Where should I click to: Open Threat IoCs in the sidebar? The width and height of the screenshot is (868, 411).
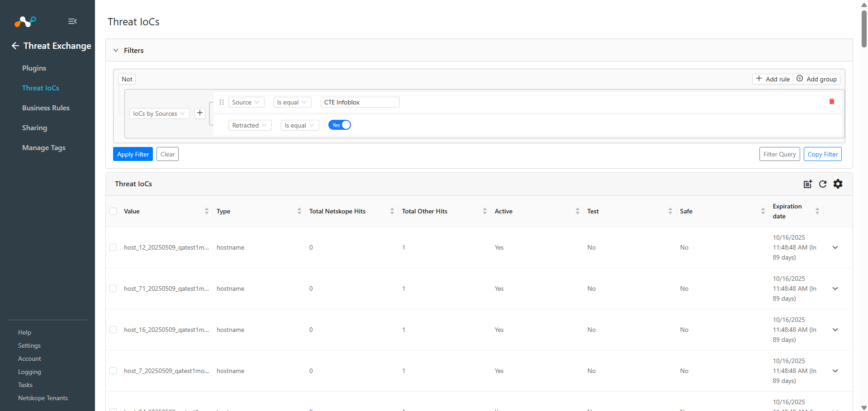(41, 88)
